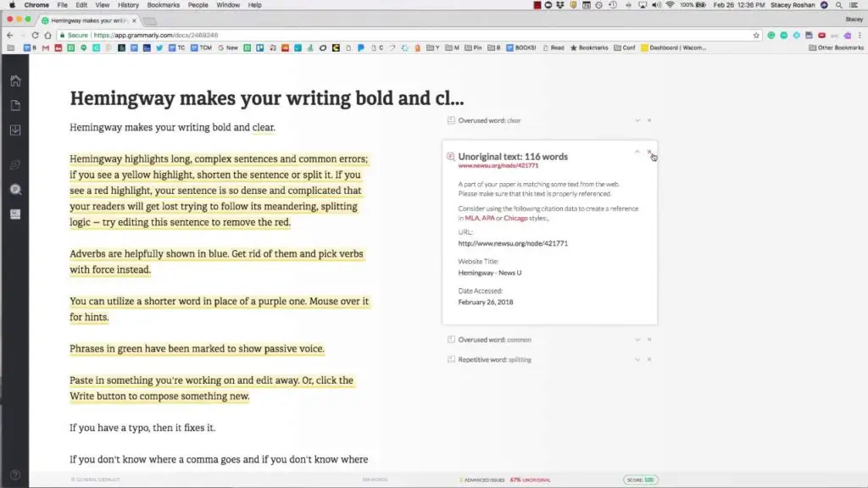Open the Dashboard | Wacom bookmark
Image resolution: width=868 pixels, height=488 pixels.
[673, 48]
